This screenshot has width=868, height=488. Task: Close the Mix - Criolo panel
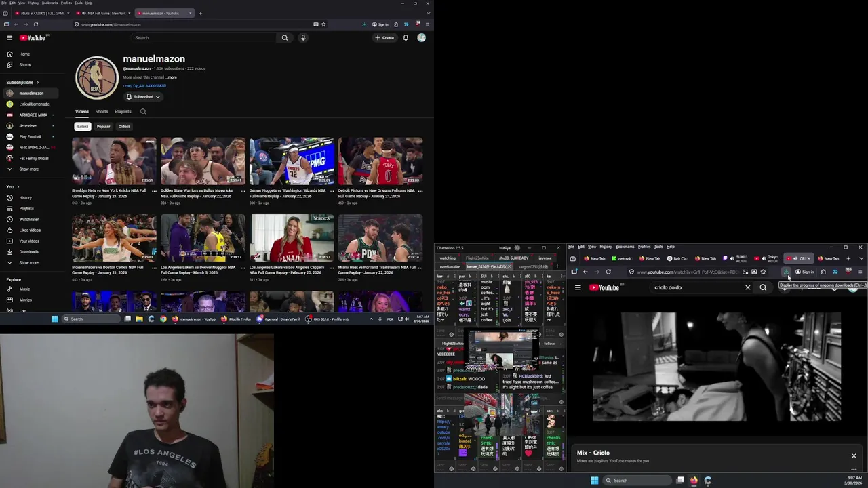pos(854,456)
